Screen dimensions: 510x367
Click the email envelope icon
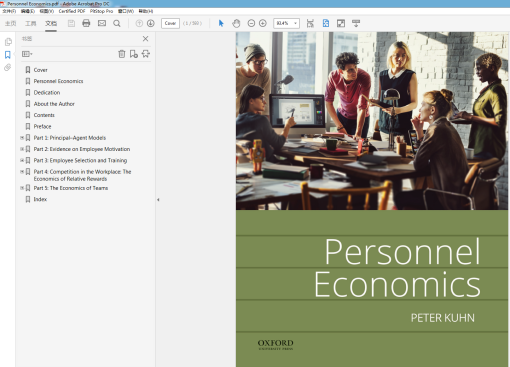coord(102,23)
